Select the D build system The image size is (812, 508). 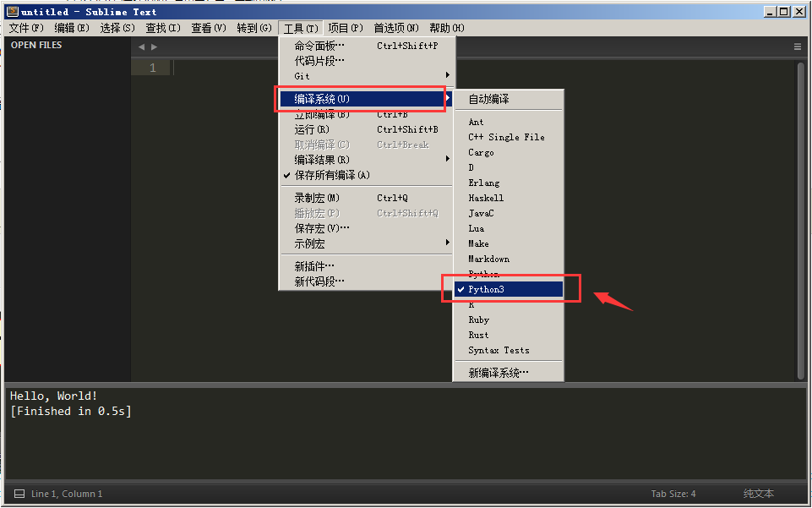click(509, 167)
